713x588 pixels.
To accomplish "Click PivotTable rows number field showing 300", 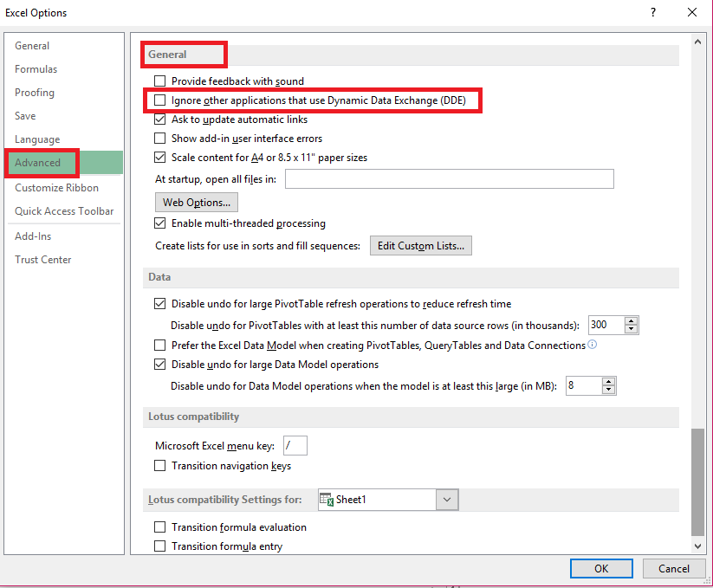I will [606, 325].
